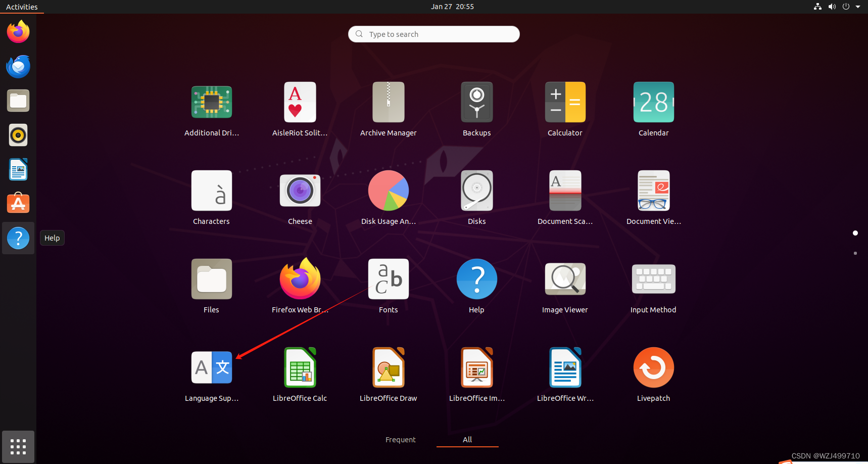This screenshot has height=464, width=868.
Task: Open the clock and calendar menu
Action: [452, 7]
